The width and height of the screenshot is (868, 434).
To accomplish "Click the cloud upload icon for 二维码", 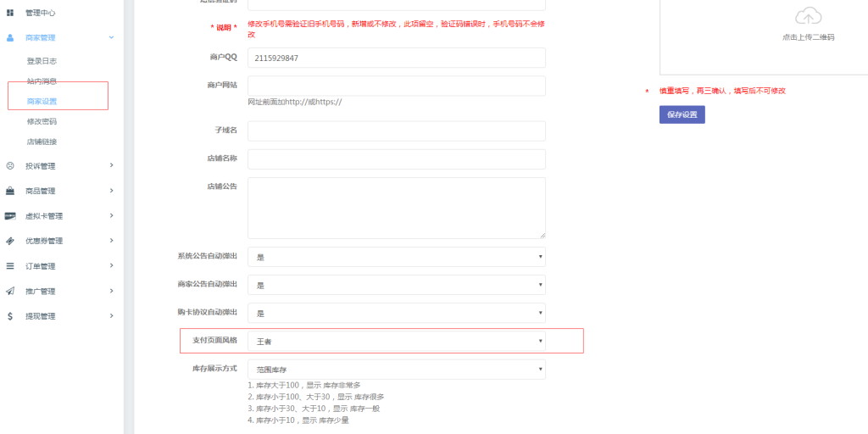I will [x=808, y=16].
